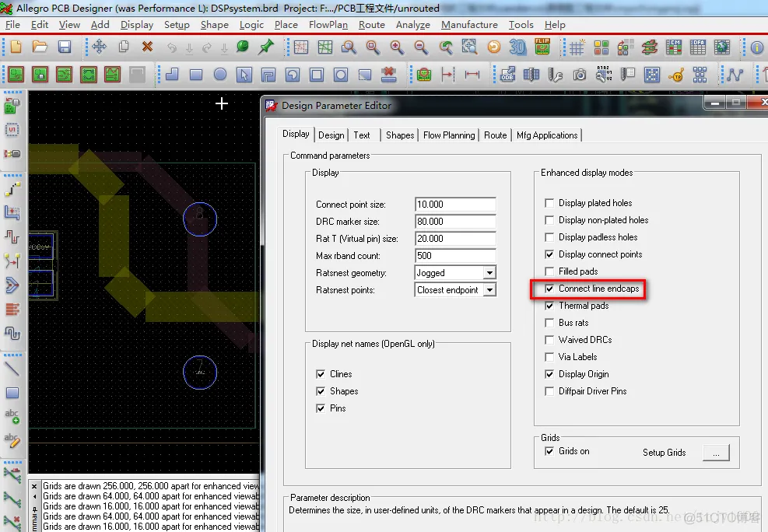The height and width of the screenshot is (532, 768).
Task: Uncheck Shapes net names checkbox
Action: point(321,391)
